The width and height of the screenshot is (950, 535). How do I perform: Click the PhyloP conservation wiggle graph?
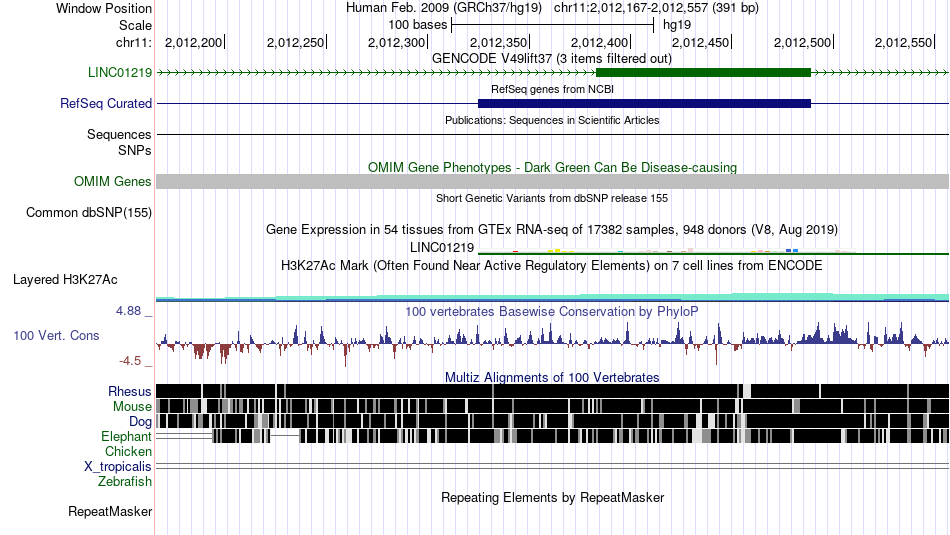(552, 344)
